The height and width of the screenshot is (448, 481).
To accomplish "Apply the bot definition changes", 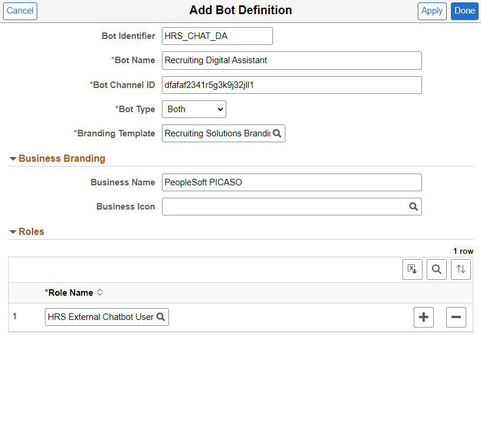I will click(432, 11).
